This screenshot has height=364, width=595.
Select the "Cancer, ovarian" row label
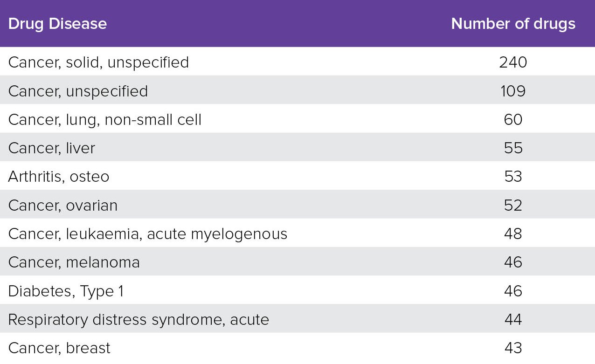coord(63,205)
